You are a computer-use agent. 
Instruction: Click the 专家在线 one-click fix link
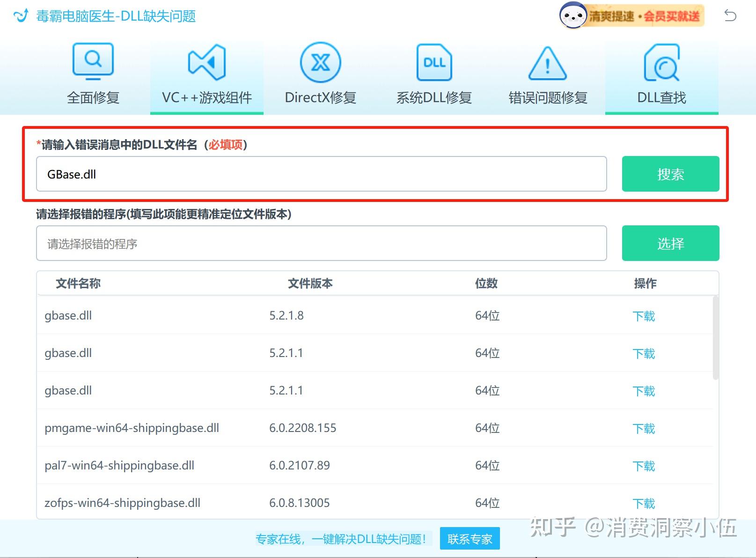click(x=342, y=539)
